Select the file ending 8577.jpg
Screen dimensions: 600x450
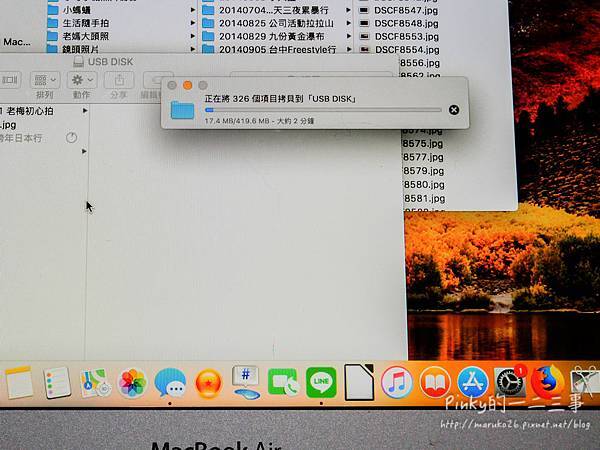click(x=423, y=157)
